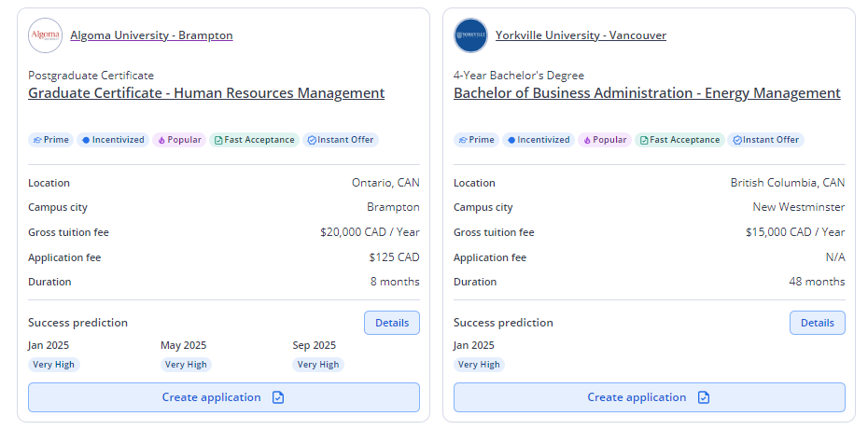The height and width of the screenshot is (430, 868).
Task: Select Brampton campus city value
Action: (x=393, y=207)
